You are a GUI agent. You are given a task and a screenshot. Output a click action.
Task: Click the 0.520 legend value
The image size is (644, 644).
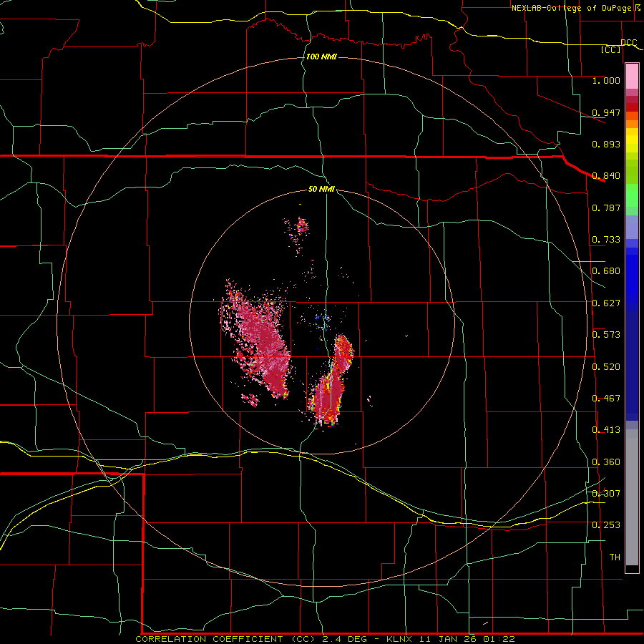(x=606, y=367)
